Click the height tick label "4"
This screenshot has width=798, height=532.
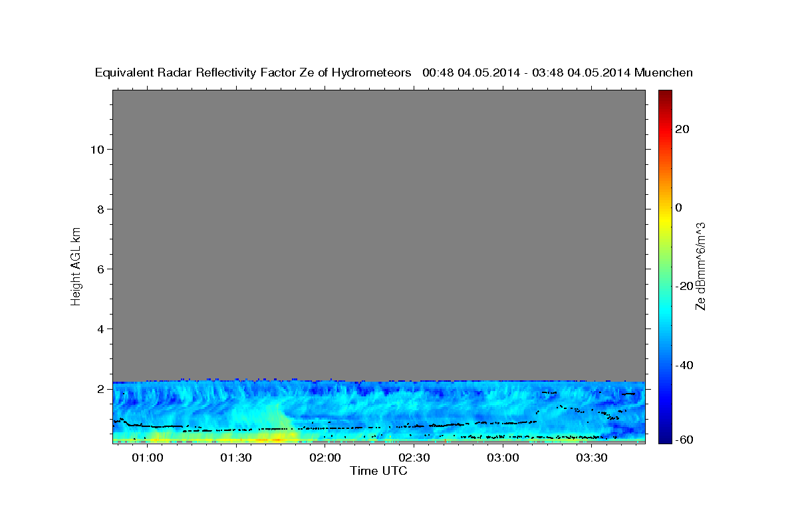tap(100, 329)
